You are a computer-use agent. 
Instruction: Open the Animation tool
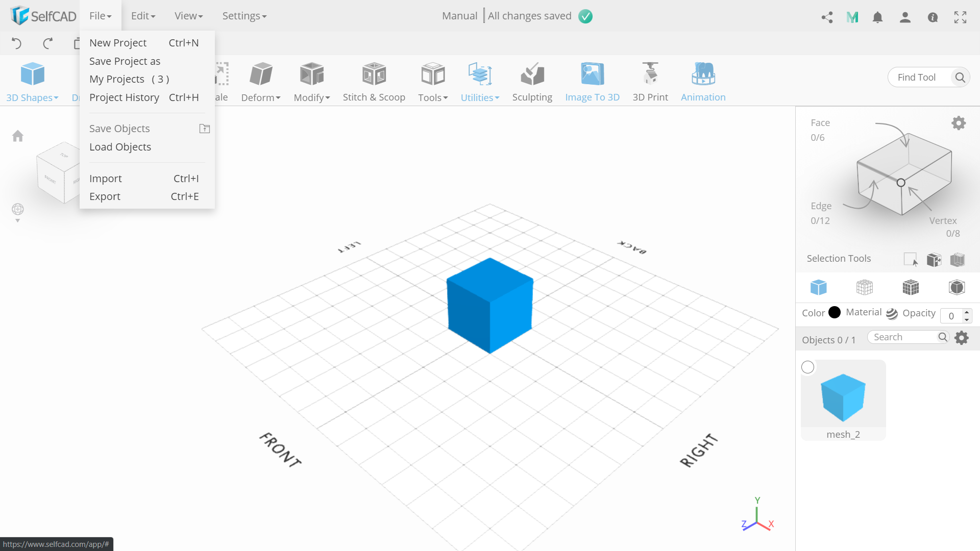(x=703, y=82)
